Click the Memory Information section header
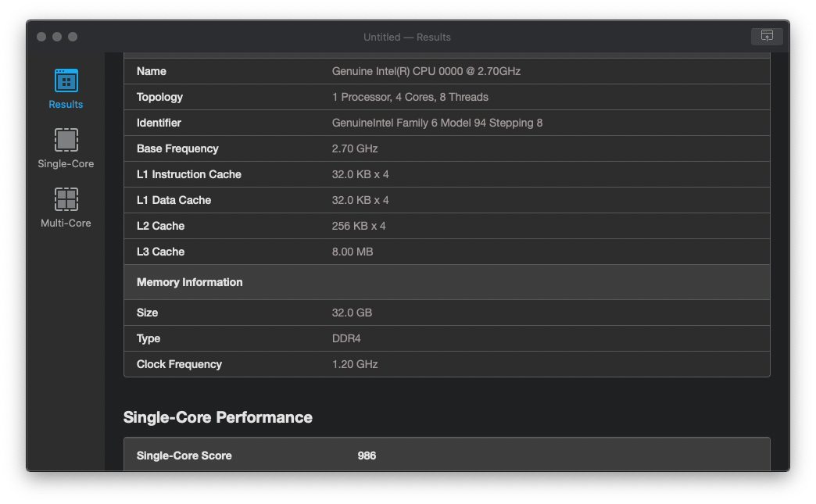 (x=189, y=282)
